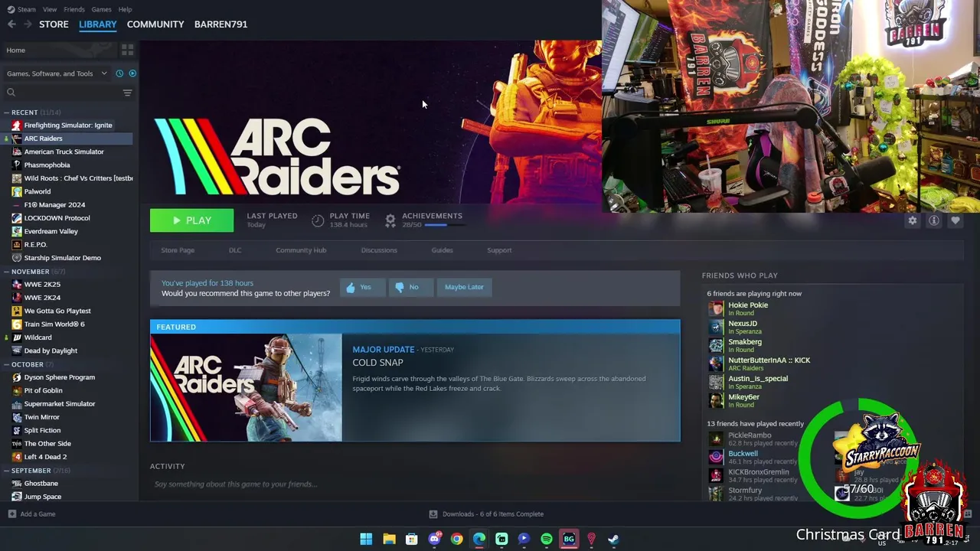980x551 pixels.
Task: Click the Maybe Later button
Action: (x=464, y=287)
